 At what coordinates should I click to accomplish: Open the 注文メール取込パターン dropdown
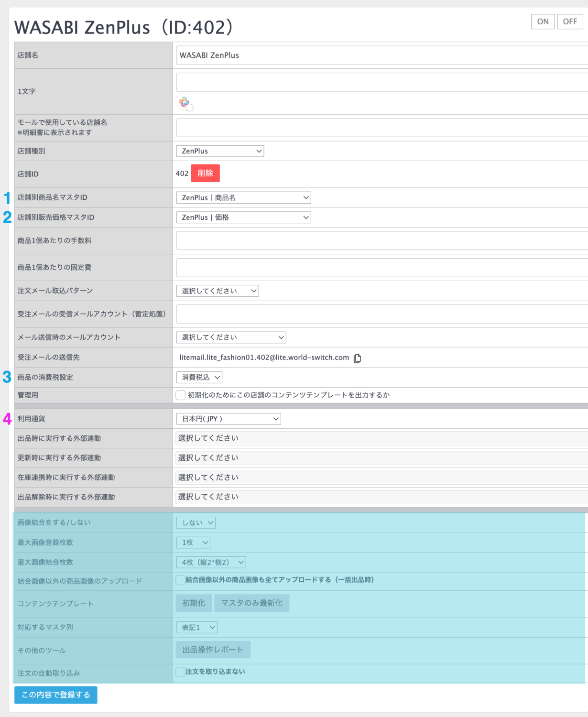(x=218, y=291)
